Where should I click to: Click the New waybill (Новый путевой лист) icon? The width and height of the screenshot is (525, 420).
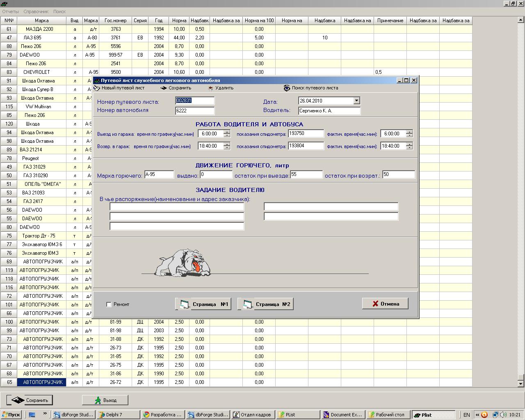97,88
